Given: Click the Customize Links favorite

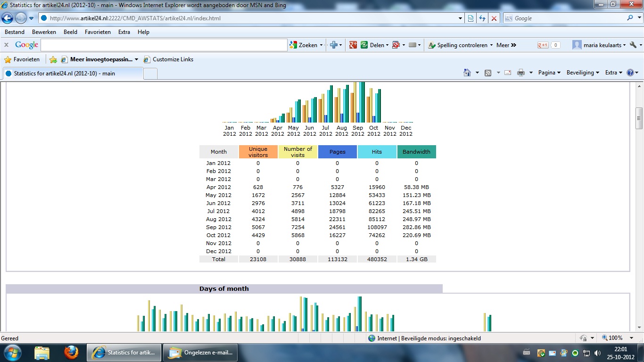Looking at the screenshot, I should 168,59.
